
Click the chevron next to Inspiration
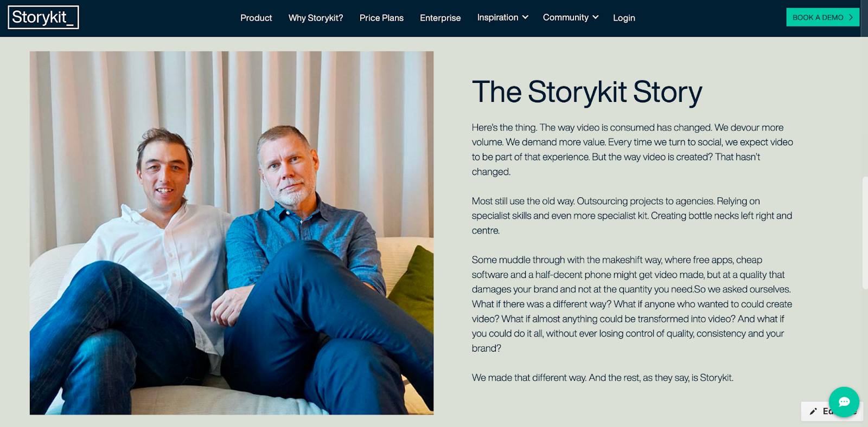coord(525,17)
